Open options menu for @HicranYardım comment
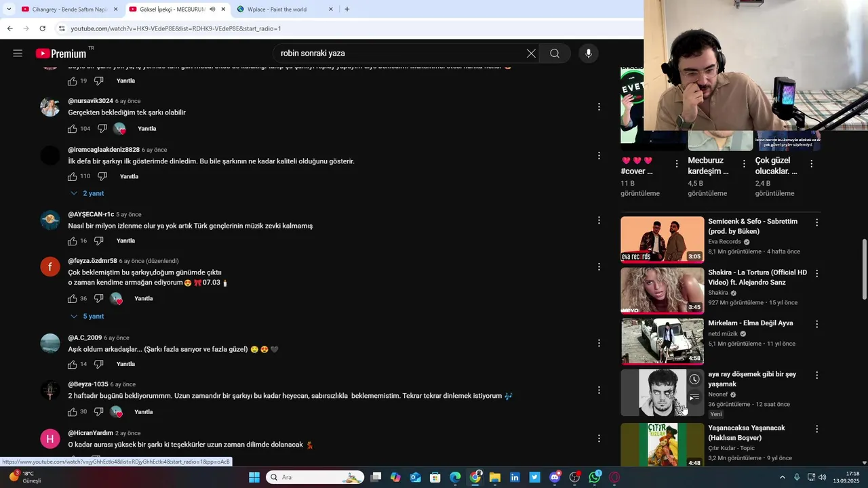868x488 pixels. (599, 439)
